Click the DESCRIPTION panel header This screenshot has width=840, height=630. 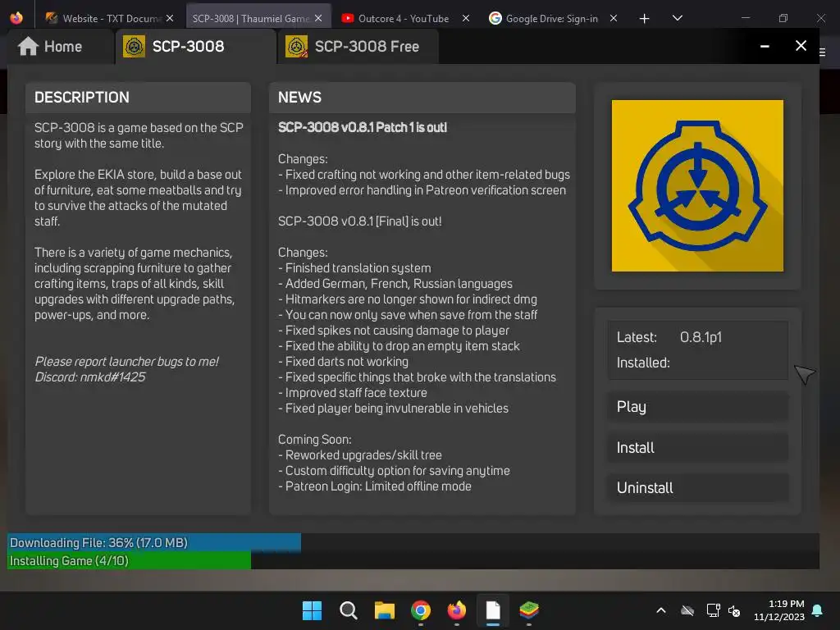(138, 98)
